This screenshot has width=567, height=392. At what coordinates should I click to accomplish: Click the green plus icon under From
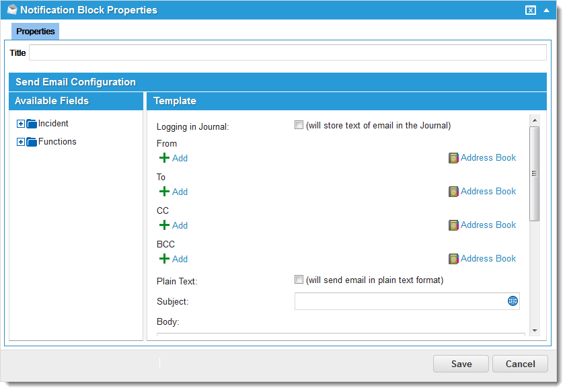point(164,158)
